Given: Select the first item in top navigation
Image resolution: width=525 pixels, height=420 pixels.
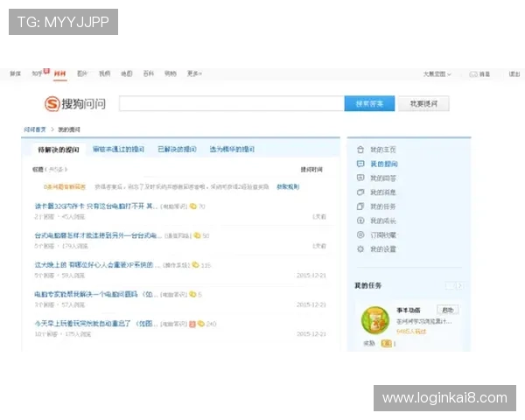Looking at the screenshot, I should (15, 73).
